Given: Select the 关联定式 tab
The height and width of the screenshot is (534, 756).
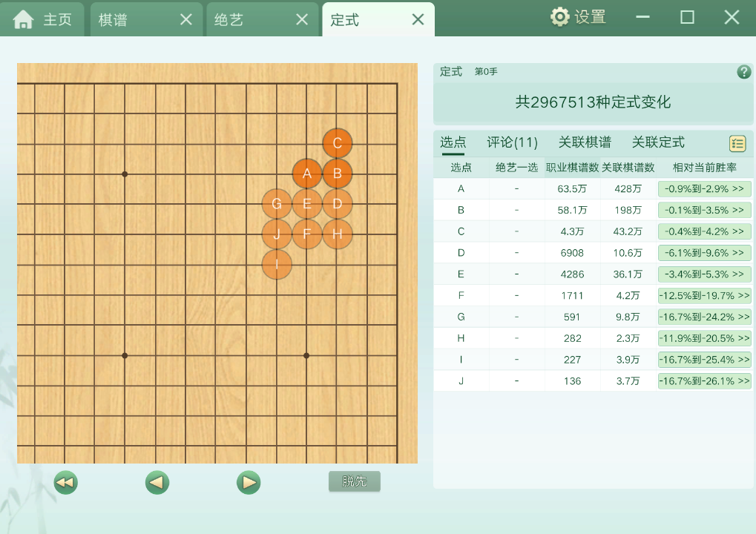Looking at the screenshot, I should 658,142.
